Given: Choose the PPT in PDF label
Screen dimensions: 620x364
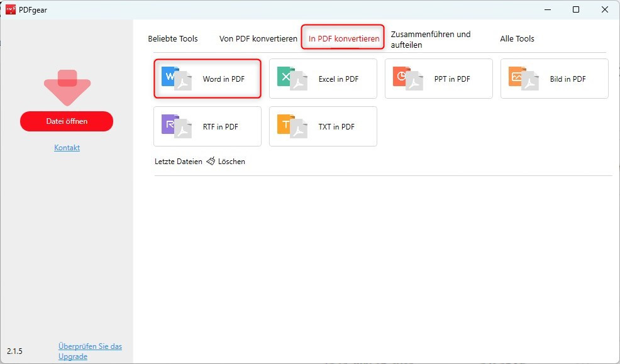Looking at the screenshot, I should (452, 79).
